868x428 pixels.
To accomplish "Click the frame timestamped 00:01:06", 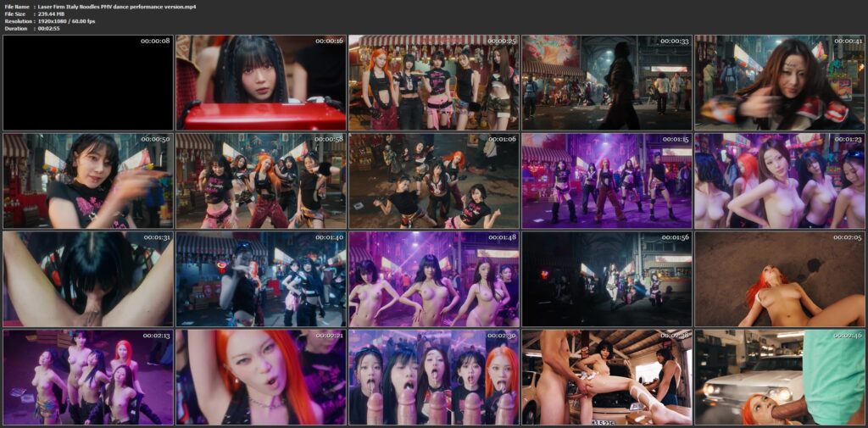I will pos(433,181).
